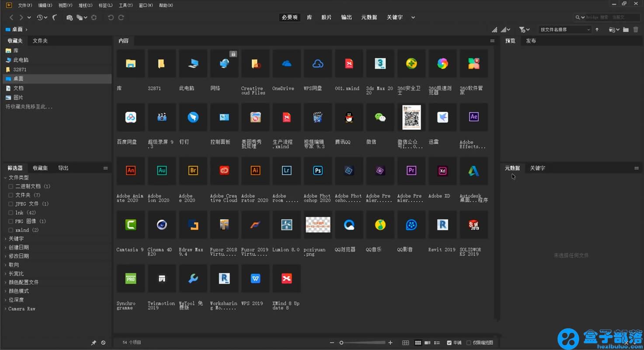Collapse the 文件类型 filter section
Screen dimensions: 644x350
coord(6,178)
